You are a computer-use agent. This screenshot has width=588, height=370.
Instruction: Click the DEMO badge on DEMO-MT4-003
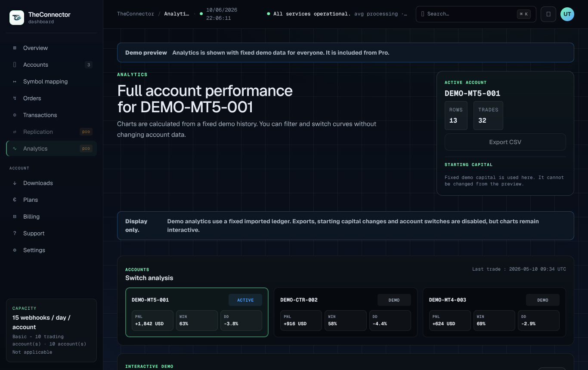point(543,300)
